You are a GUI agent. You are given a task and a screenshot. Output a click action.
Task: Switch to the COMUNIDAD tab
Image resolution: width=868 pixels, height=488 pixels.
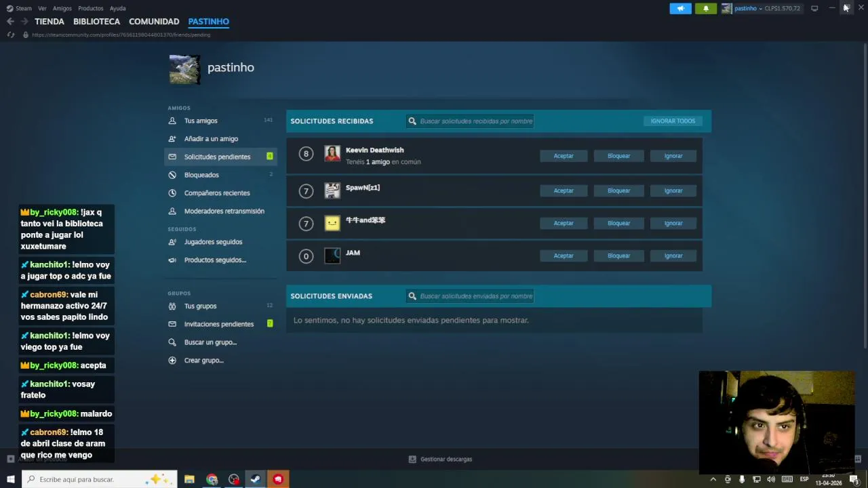coord(154,22)
